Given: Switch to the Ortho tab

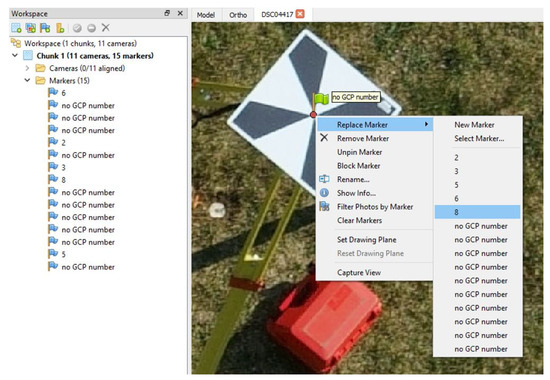Looking at the screenshot, I should tap(238, 15).
